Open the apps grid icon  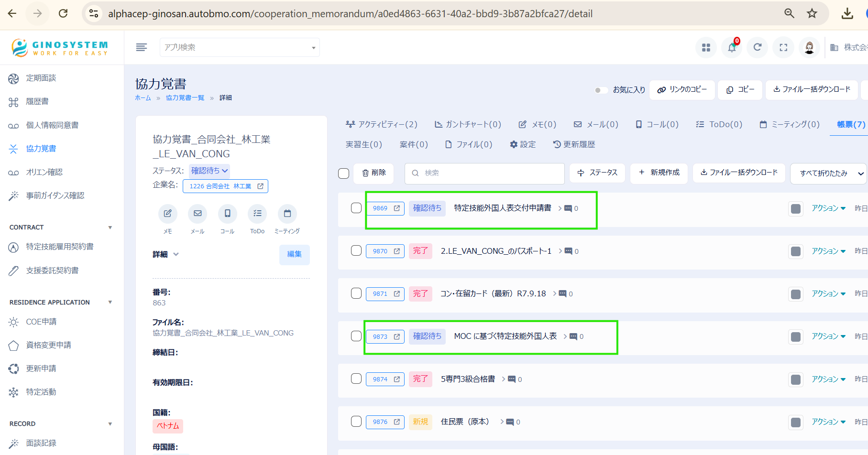(706, 47)
